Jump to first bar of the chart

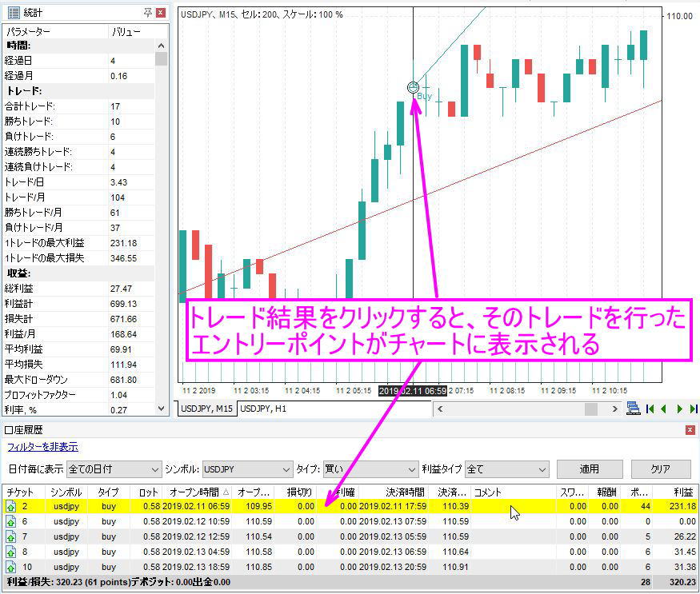tap(650, 409)
